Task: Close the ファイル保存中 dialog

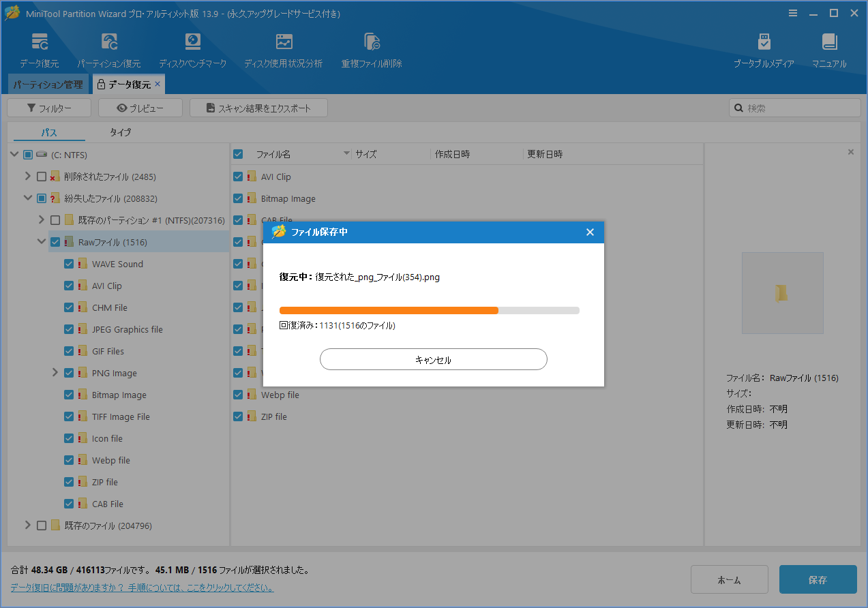Action: click(x=590, y=232)
